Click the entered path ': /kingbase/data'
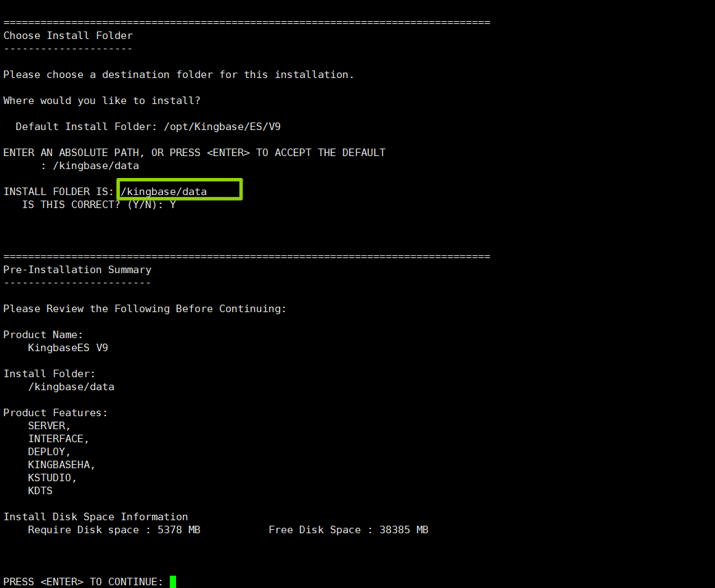 point(90,166)
